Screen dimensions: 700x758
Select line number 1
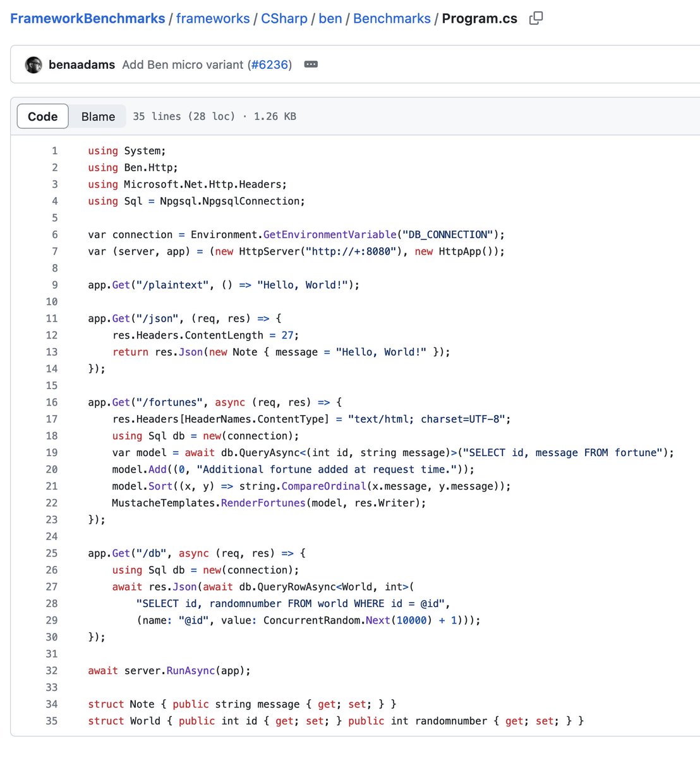[x=54, y=151]
